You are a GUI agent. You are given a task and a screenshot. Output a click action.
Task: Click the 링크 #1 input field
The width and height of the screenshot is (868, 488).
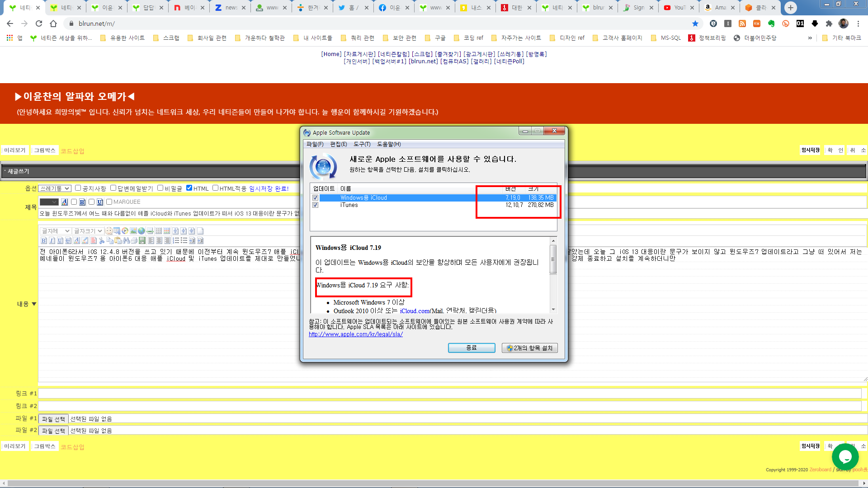pyautogui.click(x=449, y=394)
